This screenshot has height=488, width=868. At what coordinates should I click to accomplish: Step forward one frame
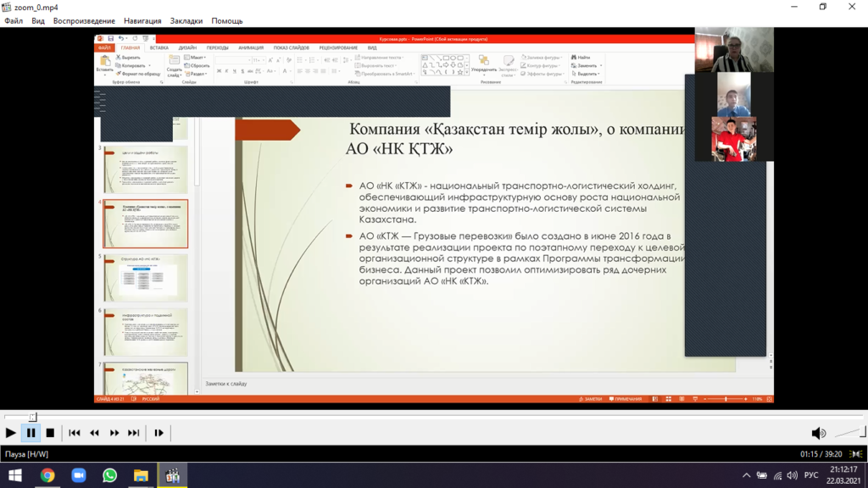tap(159, 433)
